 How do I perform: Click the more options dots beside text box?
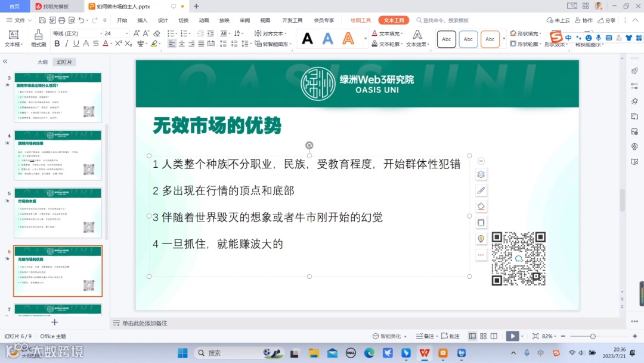point(481,255)
